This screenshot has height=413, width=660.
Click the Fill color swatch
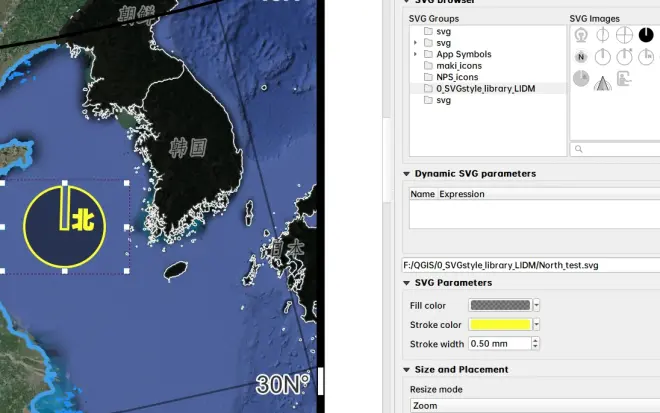click(x=500, y=305)
